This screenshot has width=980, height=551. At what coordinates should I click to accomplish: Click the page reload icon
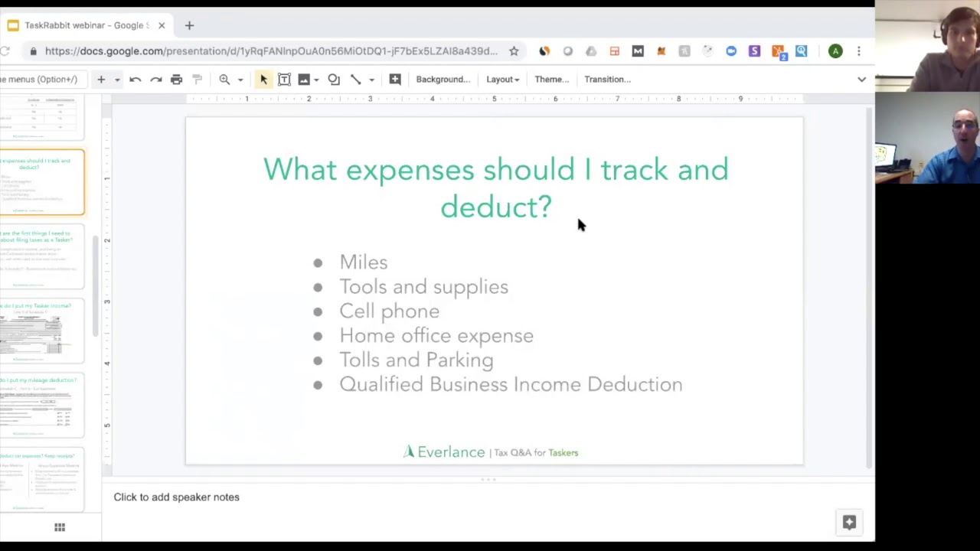pos(5,51)
